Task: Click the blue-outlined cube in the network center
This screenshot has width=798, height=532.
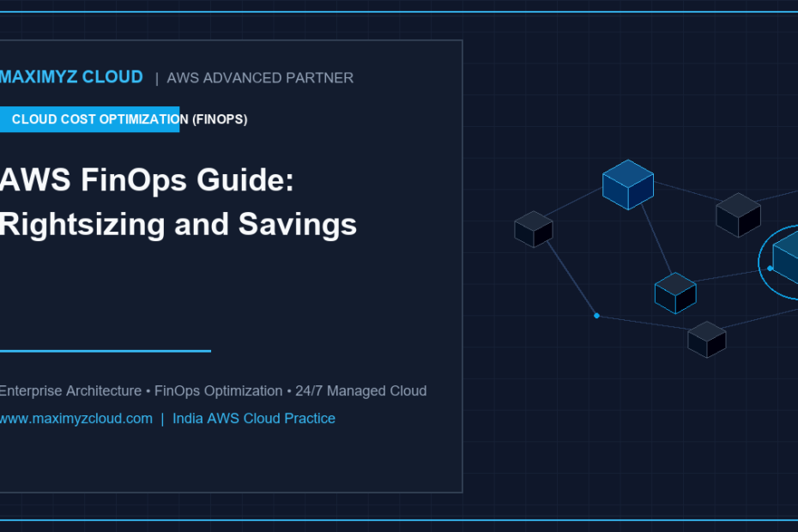Action: coord(675,293)
